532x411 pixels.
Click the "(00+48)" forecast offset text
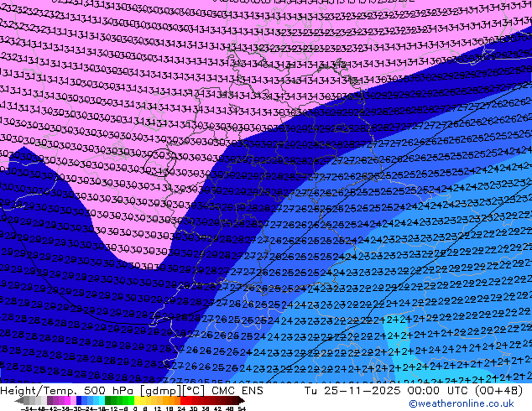[498, 391]
